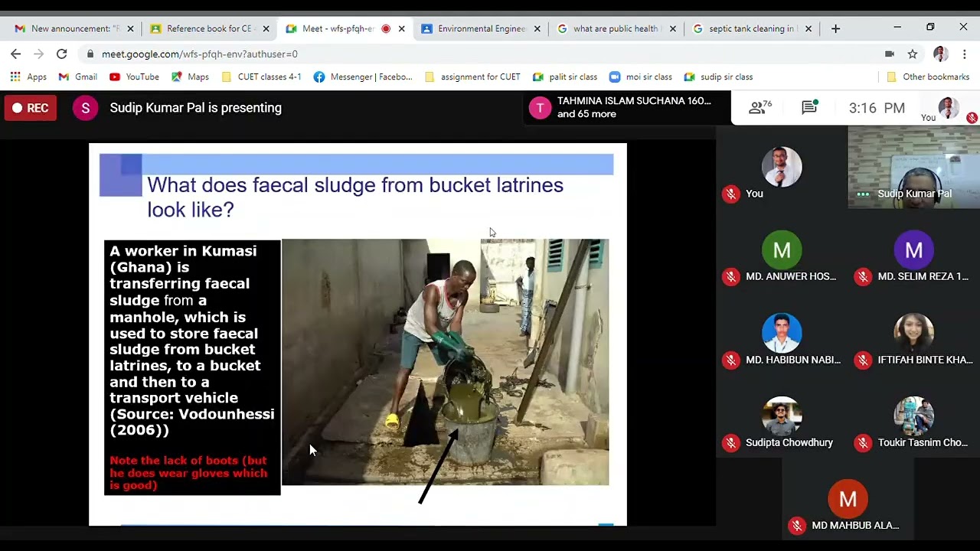Click the 3:16 PM clock display

(x=877, y=108)
